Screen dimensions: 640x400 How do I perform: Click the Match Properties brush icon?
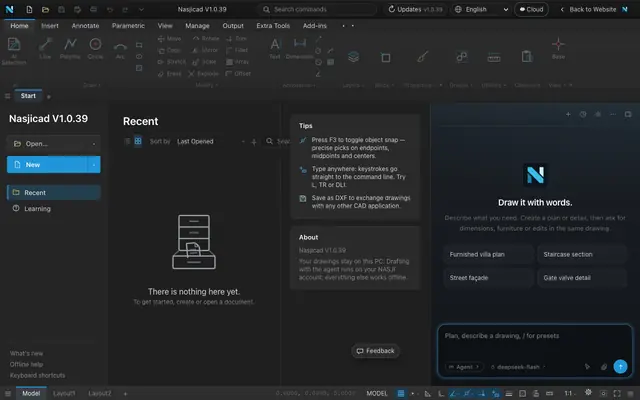tap(423, 57)
